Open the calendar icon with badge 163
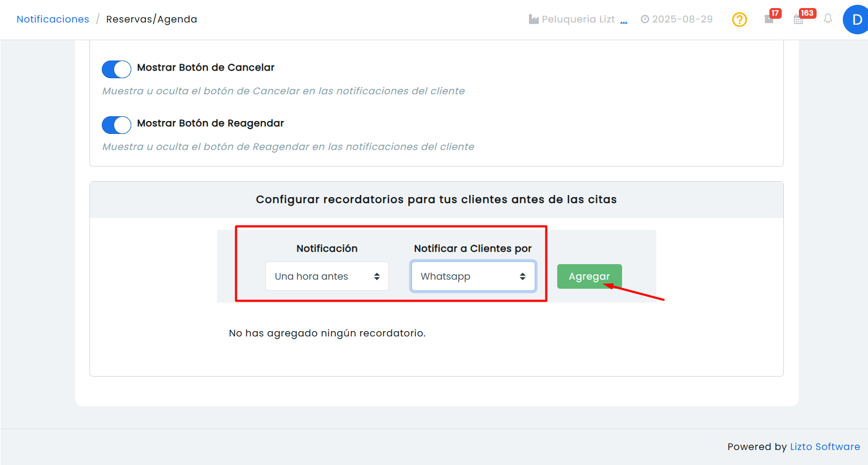Viewport: 868px width, 465px height. 798,19
